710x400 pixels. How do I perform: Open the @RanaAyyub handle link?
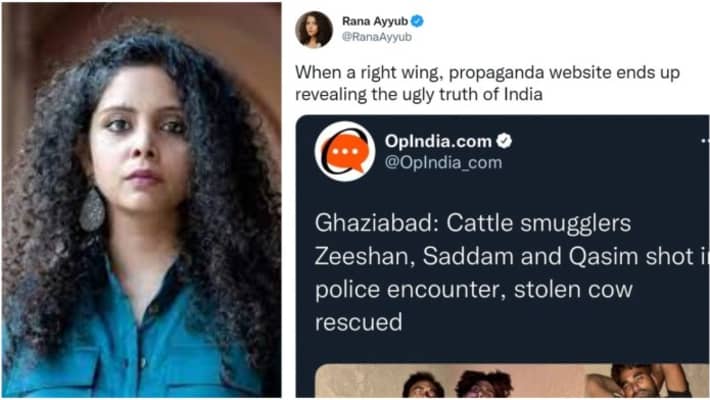377,37
